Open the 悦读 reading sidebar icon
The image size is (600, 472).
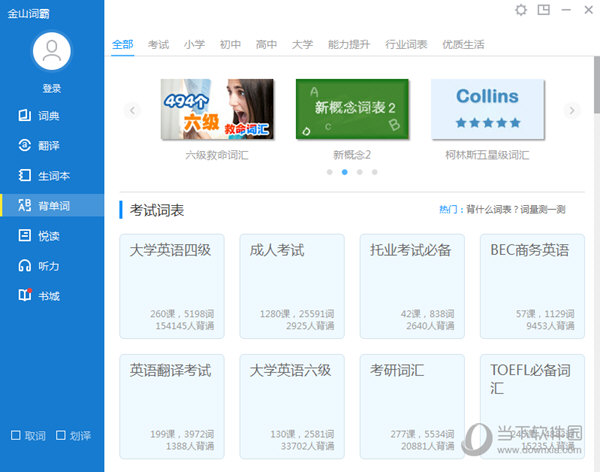pos(25,235)
